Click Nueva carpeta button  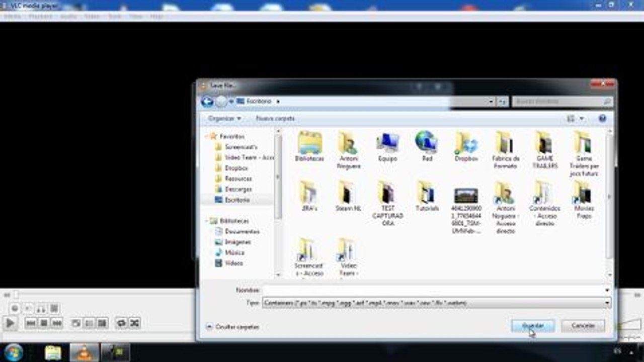[x=275, y=119]
